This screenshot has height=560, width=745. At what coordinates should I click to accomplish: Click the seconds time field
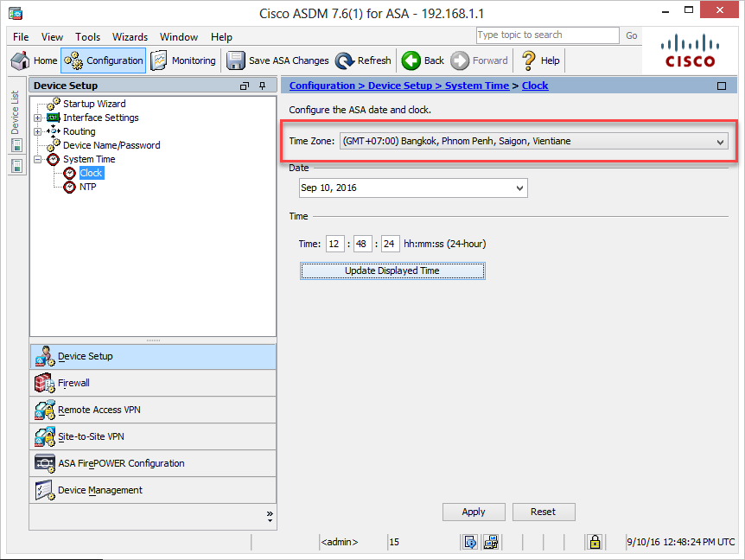390,245
